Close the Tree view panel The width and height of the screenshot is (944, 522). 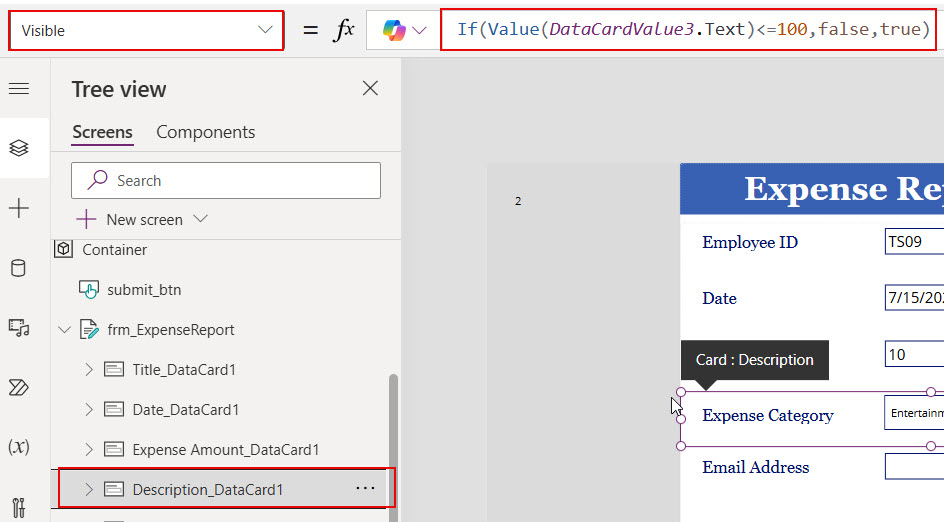pyautogui.click(x=370, y=89)
